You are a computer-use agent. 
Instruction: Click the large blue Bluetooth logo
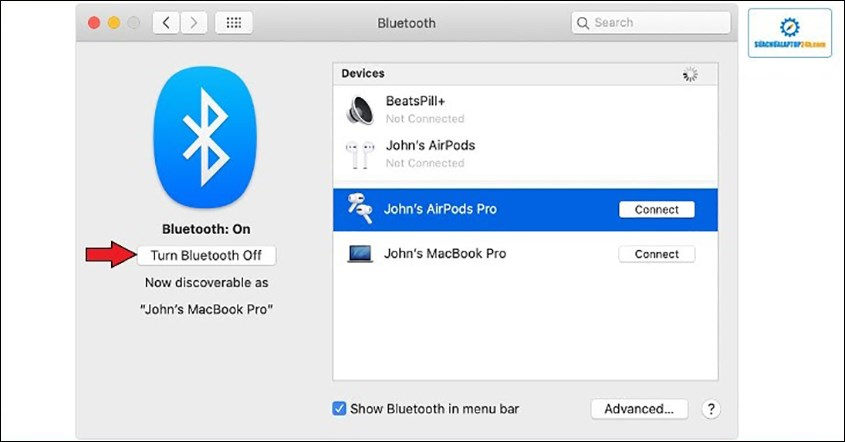(205, 137)
